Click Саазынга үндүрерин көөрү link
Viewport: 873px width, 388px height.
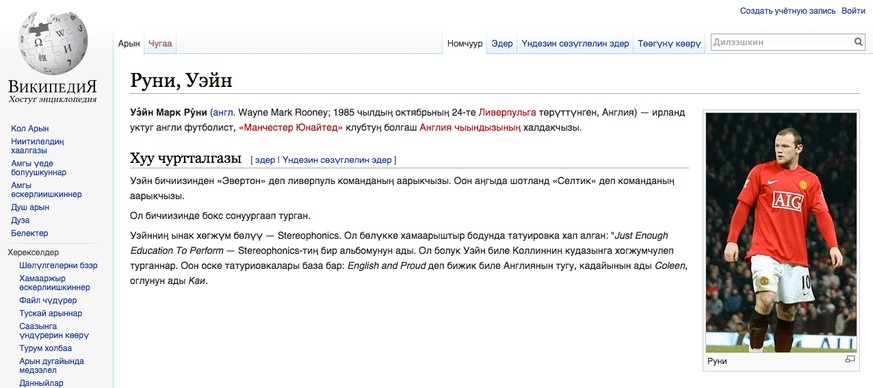(x=54, y=331)
